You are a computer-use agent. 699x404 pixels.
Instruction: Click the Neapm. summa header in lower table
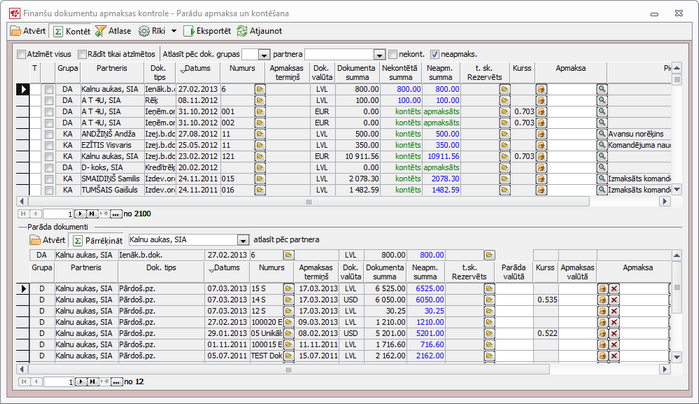[425, 272]
